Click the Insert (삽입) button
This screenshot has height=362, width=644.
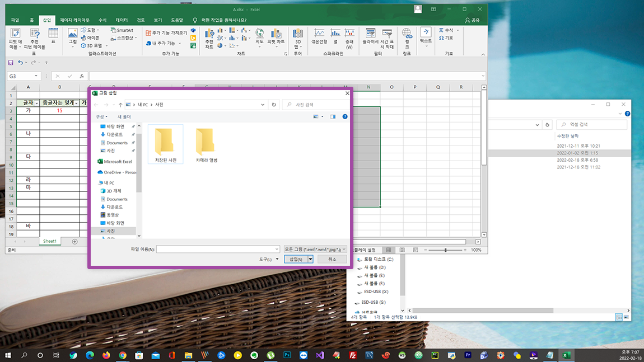[296, 260]
